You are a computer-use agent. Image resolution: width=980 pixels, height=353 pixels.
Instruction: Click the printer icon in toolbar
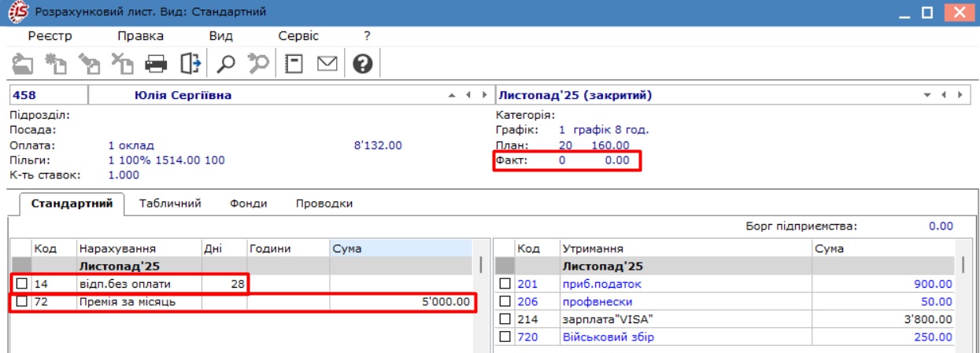(x=157, y=64)
